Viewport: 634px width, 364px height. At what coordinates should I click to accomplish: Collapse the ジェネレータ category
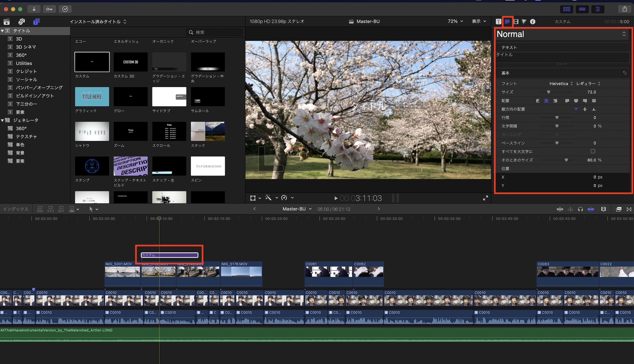pos(3,120)
